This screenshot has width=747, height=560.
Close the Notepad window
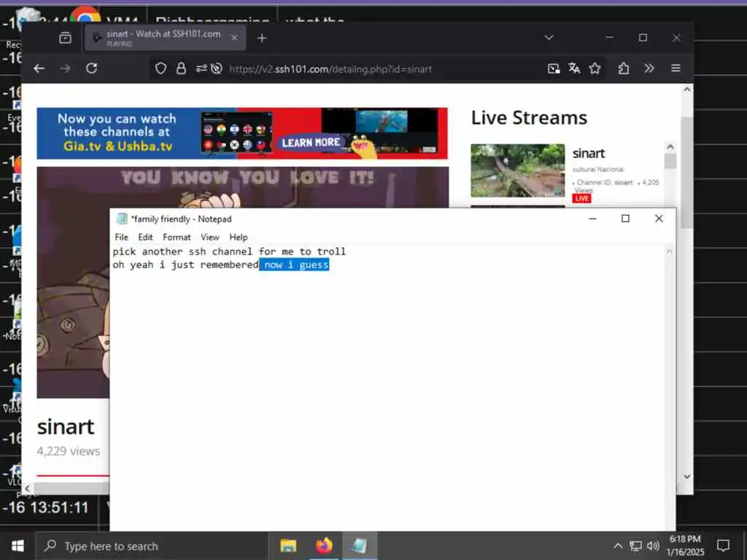click(x=659, y=219)
